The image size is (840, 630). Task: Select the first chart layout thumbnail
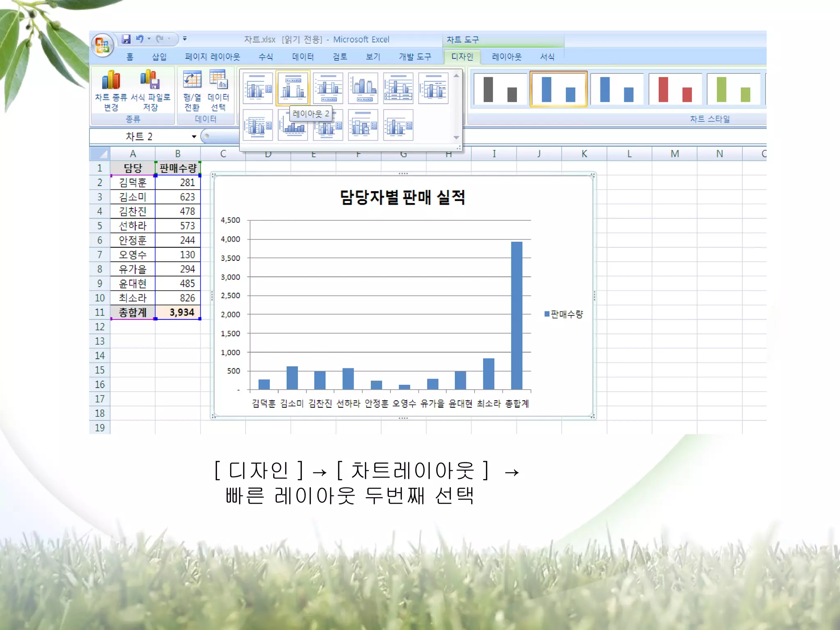(x=258, y=88)
